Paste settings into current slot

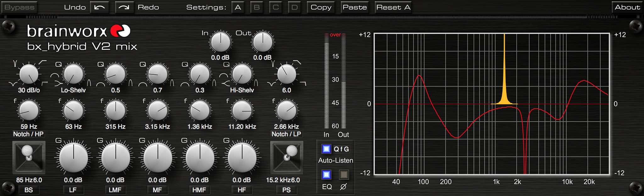(x=355, y=7)
